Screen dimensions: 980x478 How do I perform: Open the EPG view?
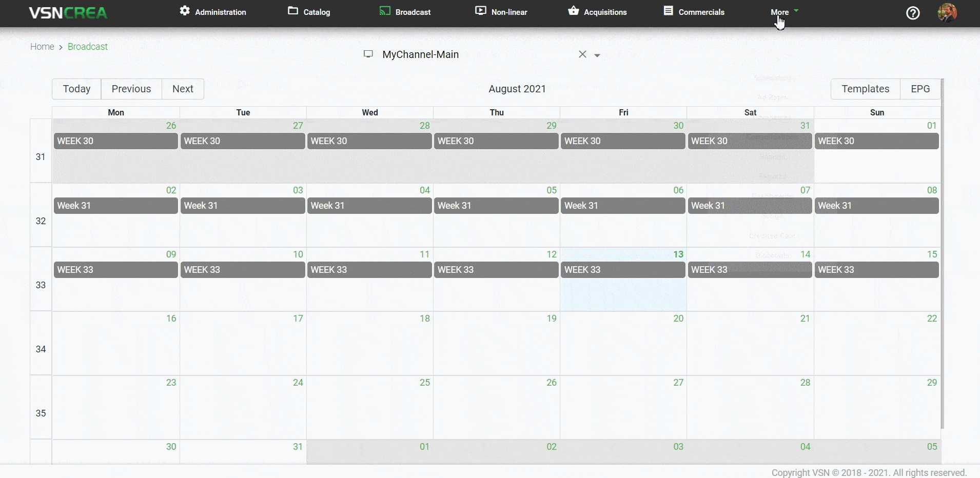920,89
